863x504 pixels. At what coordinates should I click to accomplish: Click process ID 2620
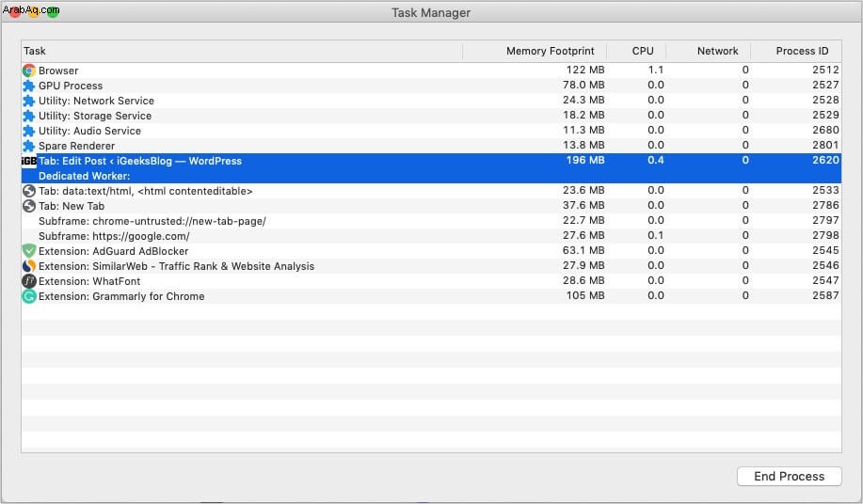(825, 160)
